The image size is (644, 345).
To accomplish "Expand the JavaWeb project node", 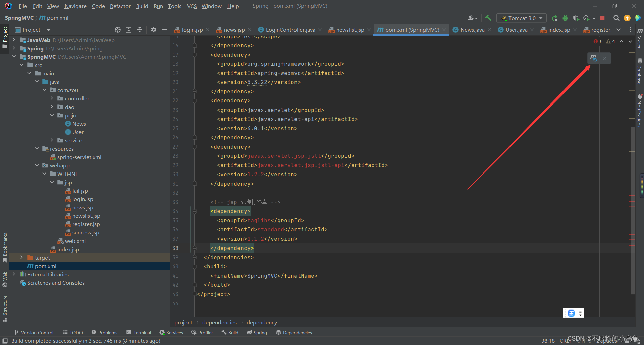I will pos(14,40).
